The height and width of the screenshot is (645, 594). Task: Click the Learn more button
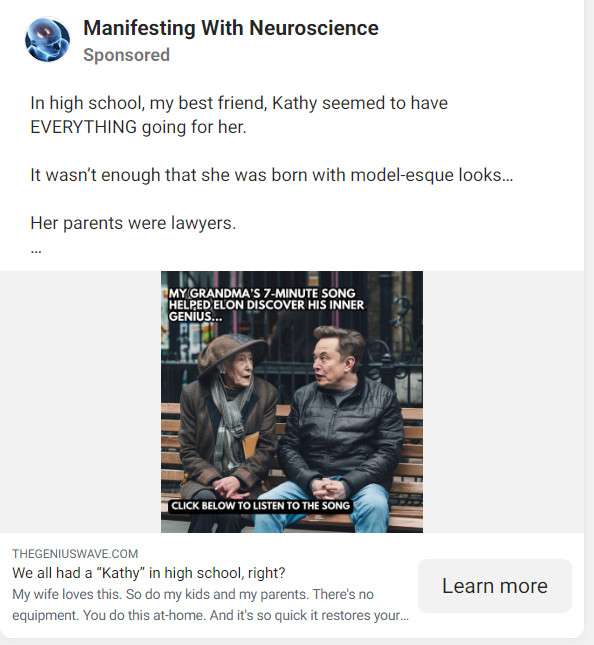(495, 585)
